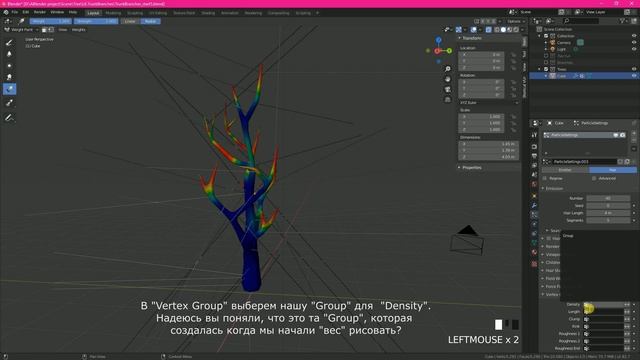This screenshot has height=360, width=640.
Task: Click the red X axis gizmo handle
Action: (x=437, y=51)
